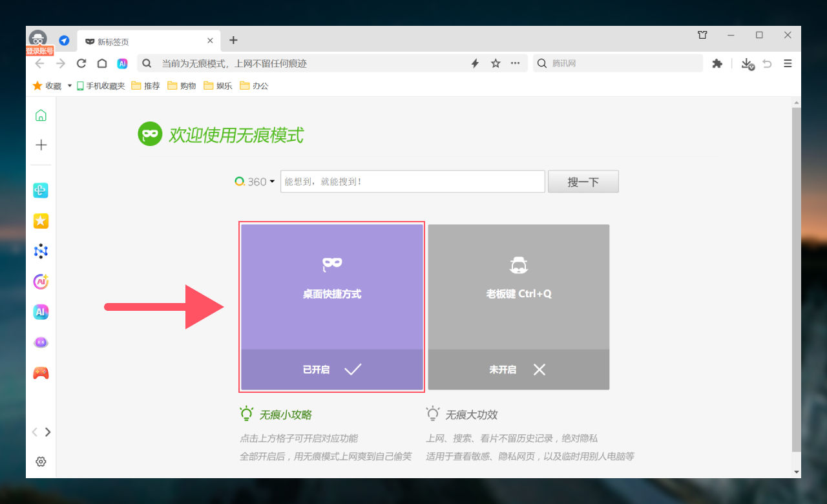
Task: Open the extensions puzzle icon
Action: [x=717, y=63]
